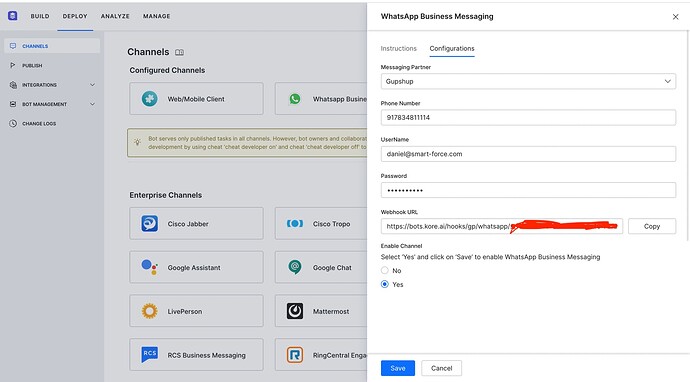Click the Enterprise Channels heading
This screenshot has width=690, height=382.
(165, 195)
